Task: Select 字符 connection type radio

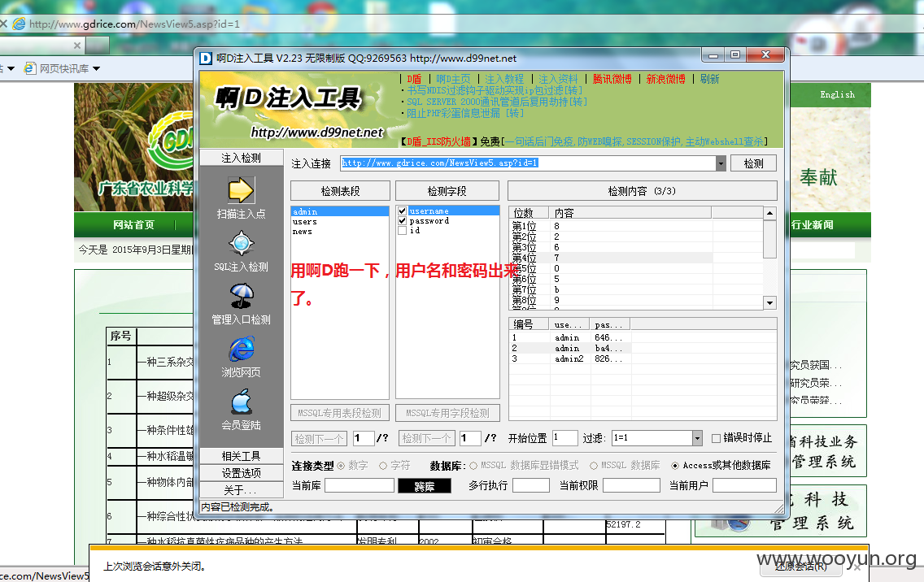Action: 383,466
